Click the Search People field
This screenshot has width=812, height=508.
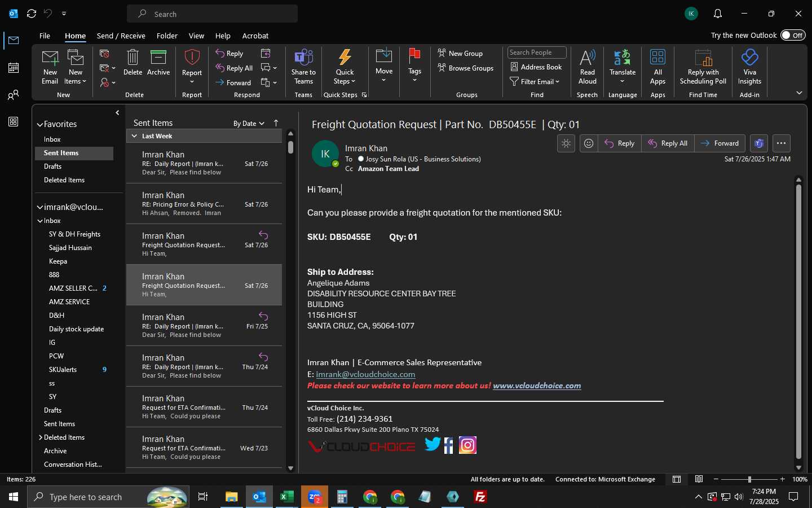click(x=537, y=52)
